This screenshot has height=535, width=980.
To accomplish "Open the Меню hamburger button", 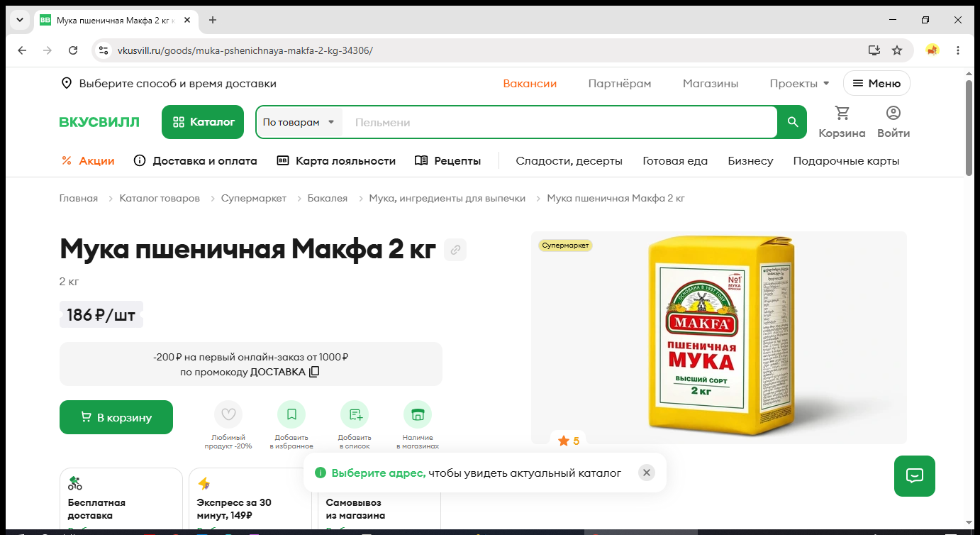I will [x=876, y=84].
